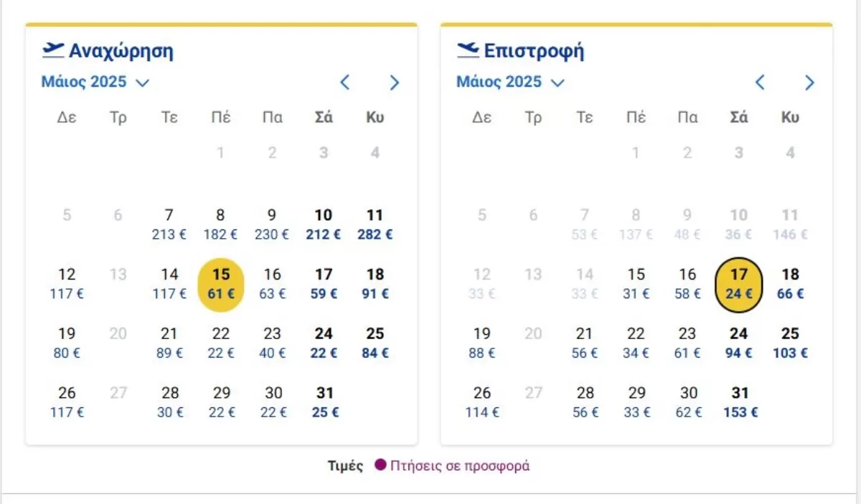The width and height of the screenshot is (861, 504).
Task: Choose return date 18 priced 66 €
Action: coord(790,283)
